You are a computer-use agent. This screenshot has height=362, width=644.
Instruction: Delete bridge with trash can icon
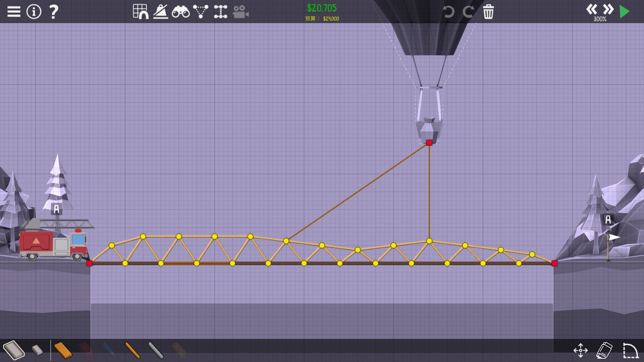click(x=488, y=12)
